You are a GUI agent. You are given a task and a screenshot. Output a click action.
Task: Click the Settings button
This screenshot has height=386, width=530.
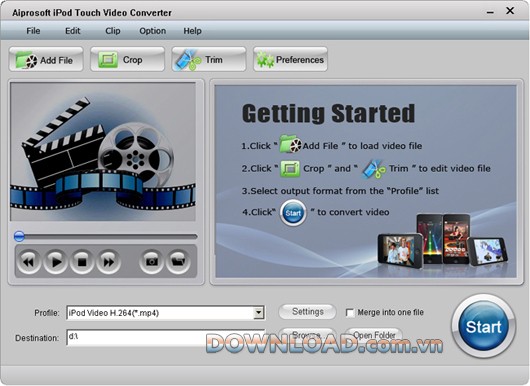[x=307, y=312]
